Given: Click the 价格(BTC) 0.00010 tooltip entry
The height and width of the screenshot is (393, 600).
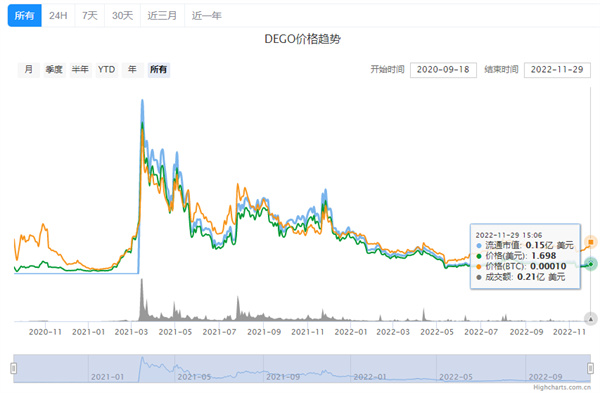Looking at the screenshot, I should [x=521, y=266].
